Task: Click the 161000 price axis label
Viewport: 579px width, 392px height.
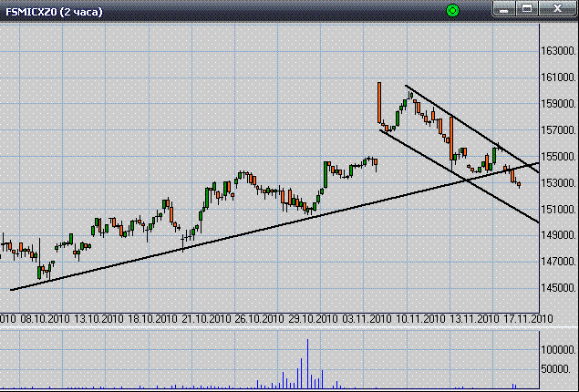Action: pyautogui.click(x=558, y=77)
